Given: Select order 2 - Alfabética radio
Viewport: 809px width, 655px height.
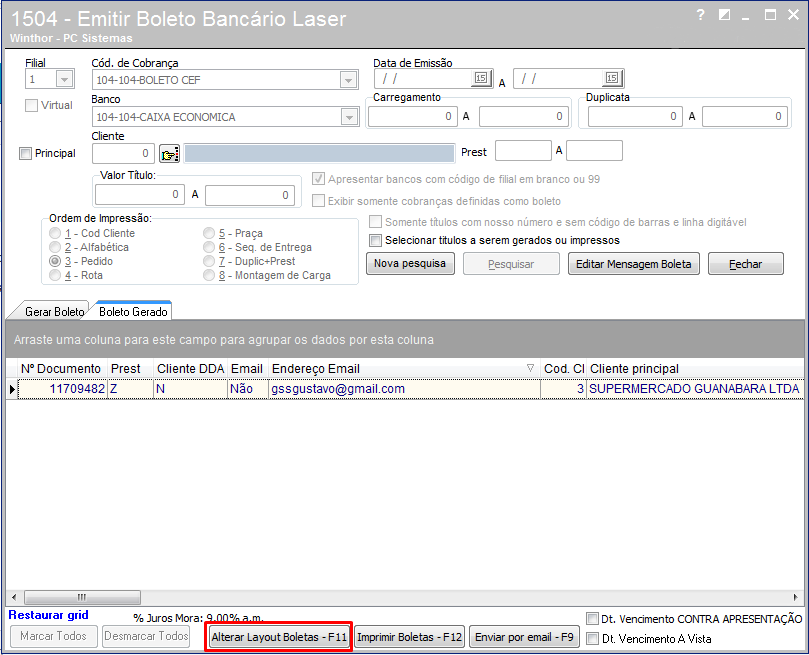Looking at the screenshot, I should pyautogui.click(x=55, y=247).
